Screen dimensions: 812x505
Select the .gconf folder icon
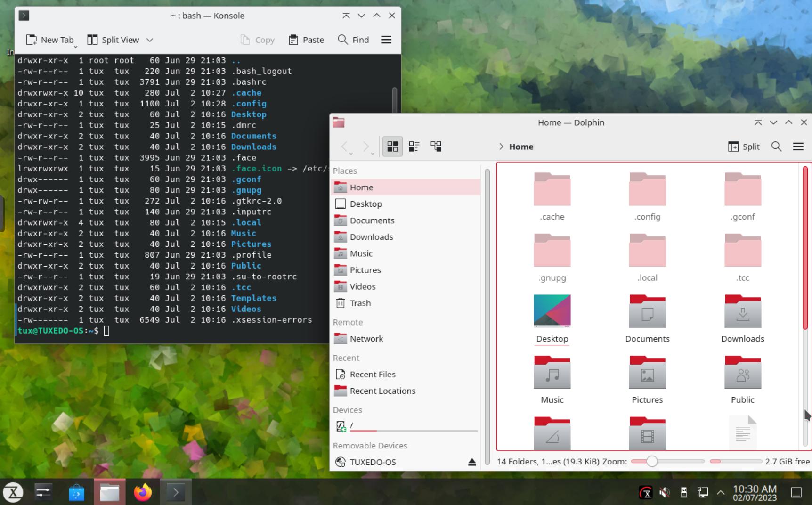coord(742,189)
